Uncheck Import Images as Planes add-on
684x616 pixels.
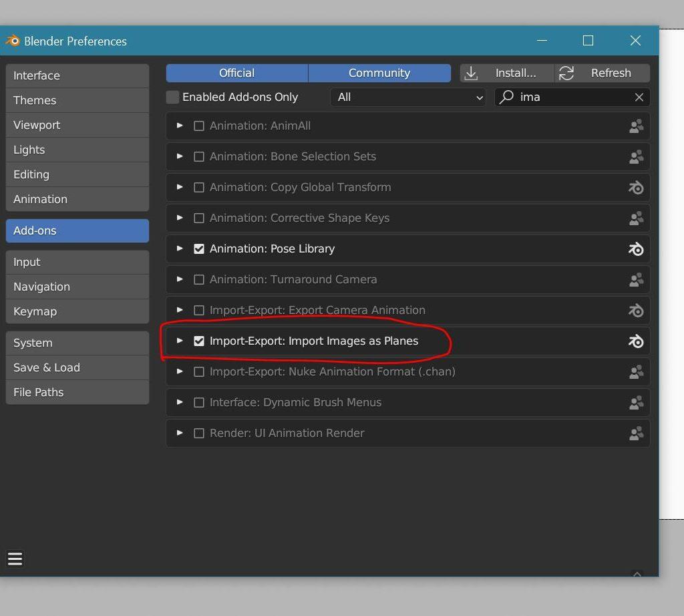(199, 341)
